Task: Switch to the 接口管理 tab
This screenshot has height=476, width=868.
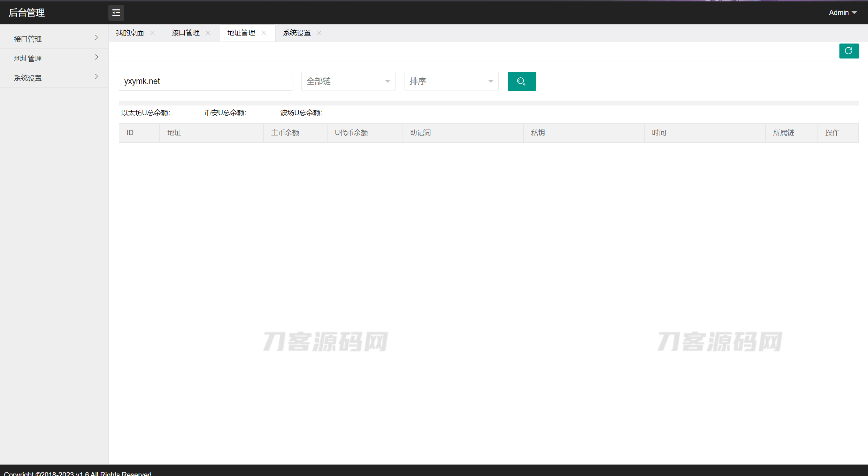Action: [185, 33]
